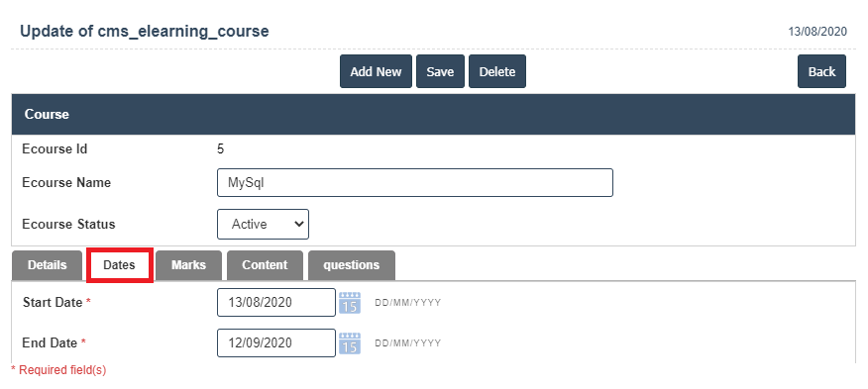Switch to the Details tab

pyautogui.click(x=47, y=265)
